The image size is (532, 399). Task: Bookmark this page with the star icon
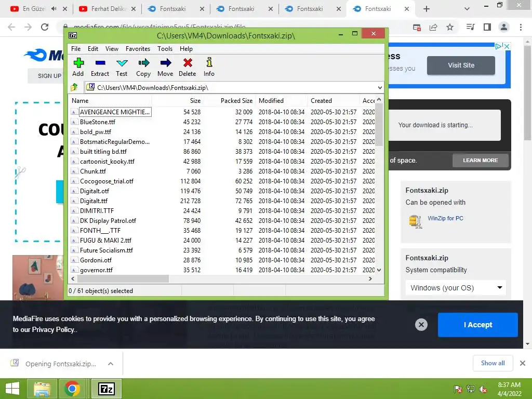pos(450,27)
